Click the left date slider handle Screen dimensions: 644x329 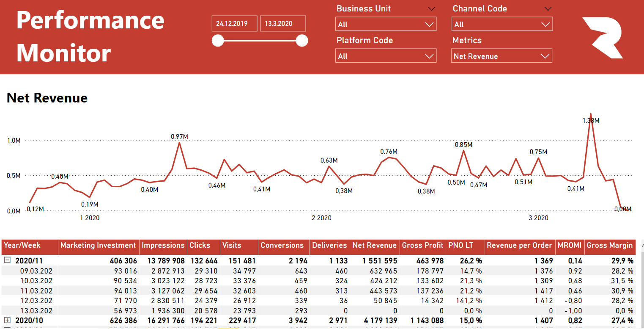pyautogui.click(x=218, y=41)
